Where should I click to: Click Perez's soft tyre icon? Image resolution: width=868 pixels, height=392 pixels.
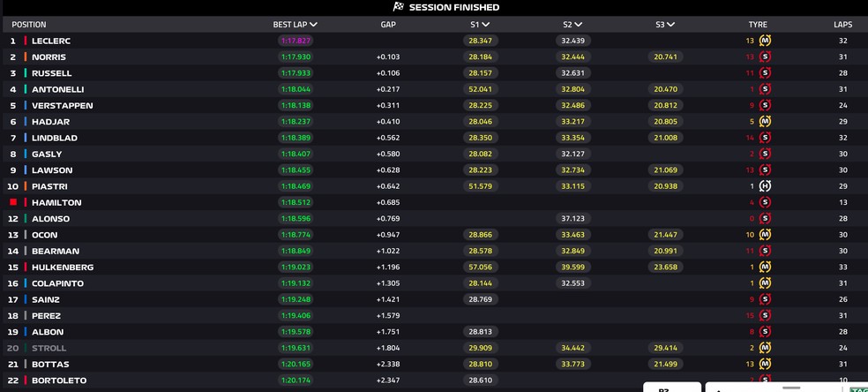point(765,315)
